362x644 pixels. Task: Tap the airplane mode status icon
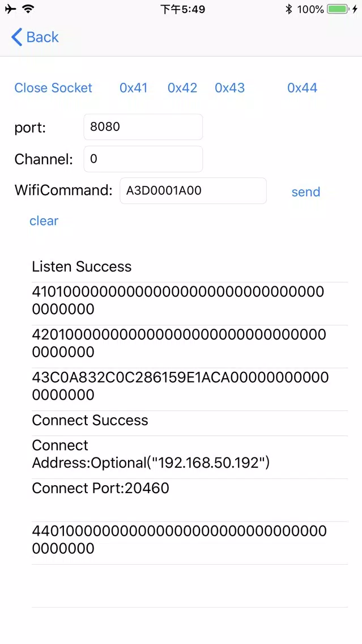[10, 9]
